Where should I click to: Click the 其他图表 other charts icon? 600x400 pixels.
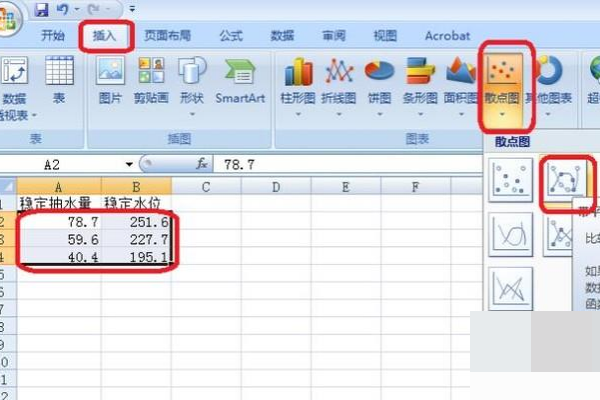click(549, 70)
